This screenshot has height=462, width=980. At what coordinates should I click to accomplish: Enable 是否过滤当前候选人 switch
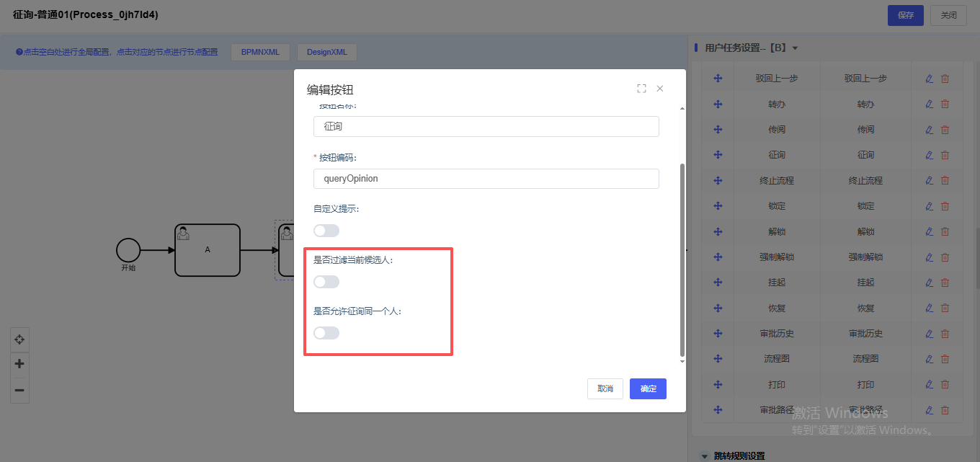pyautogui.click(x=326, y=282)
